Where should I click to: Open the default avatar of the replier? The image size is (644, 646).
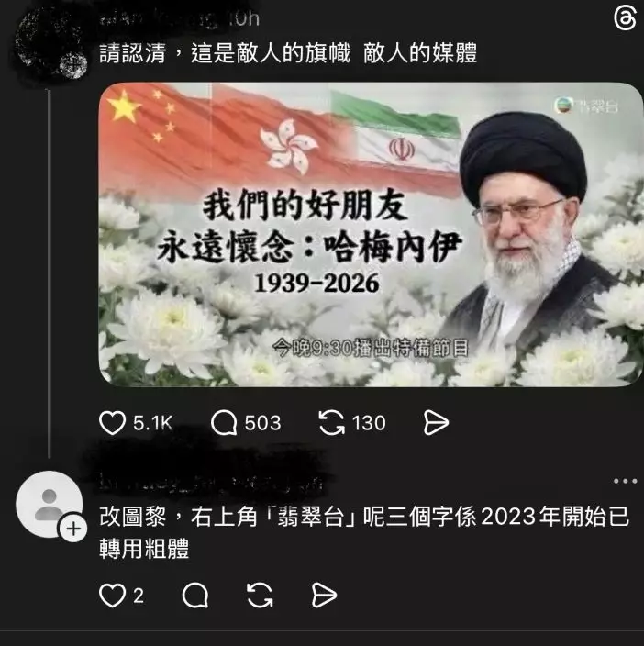[49, 505]
